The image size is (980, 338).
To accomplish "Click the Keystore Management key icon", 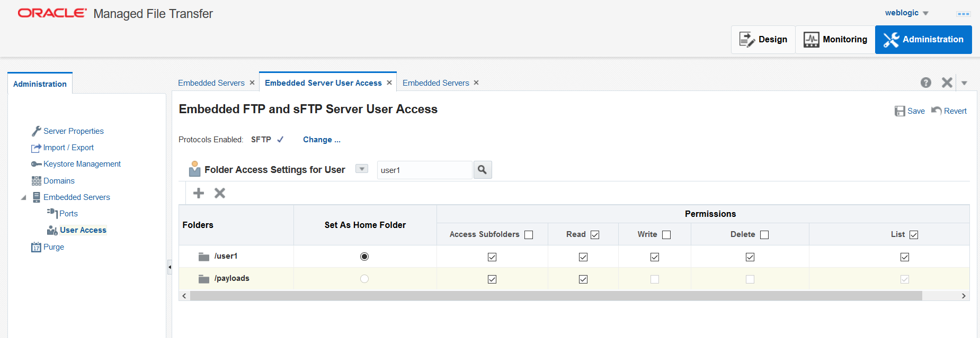I will [36, 164].
